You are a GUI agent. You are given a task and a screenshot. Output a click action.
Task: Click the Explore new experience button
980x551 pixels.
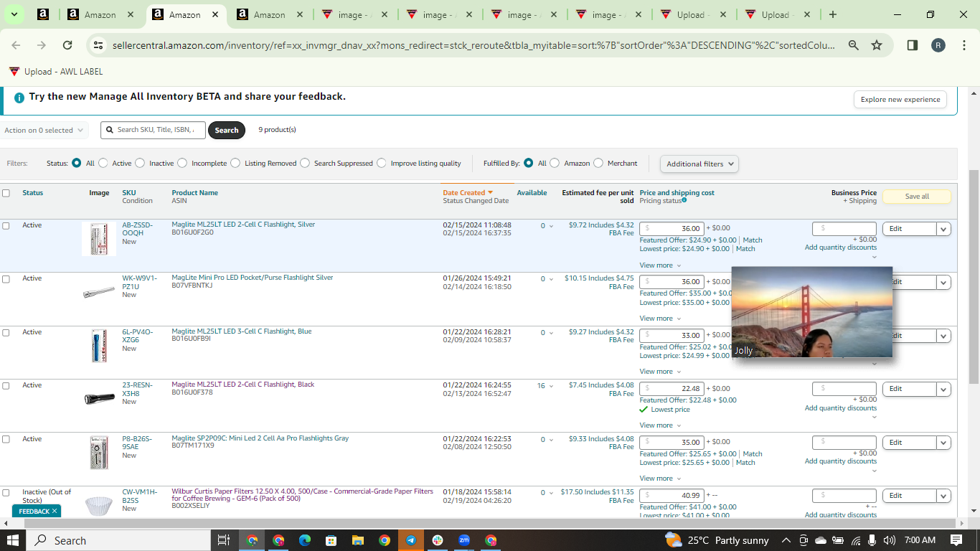pos(900,100)
